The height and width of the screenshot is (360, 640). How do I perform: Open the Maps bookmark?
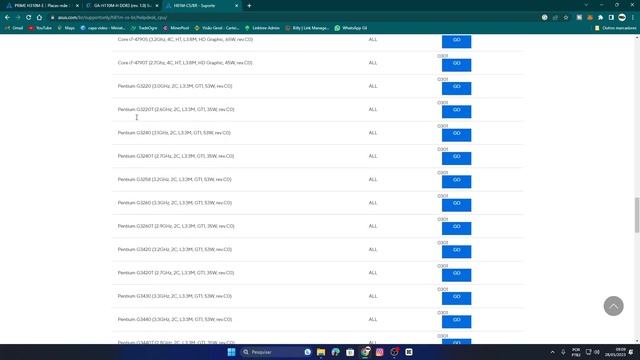click(x=66, y=28)
